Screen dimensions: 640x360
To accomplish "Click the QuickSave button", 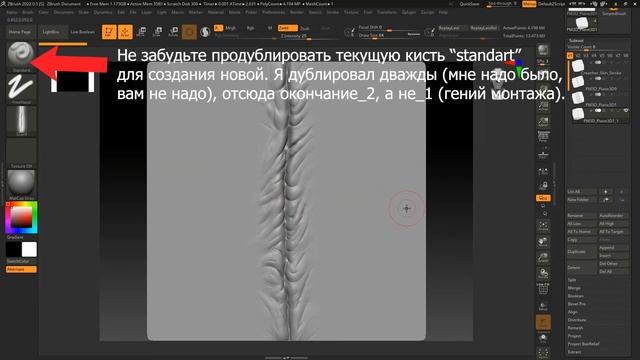I will click(x=469, y=4).
